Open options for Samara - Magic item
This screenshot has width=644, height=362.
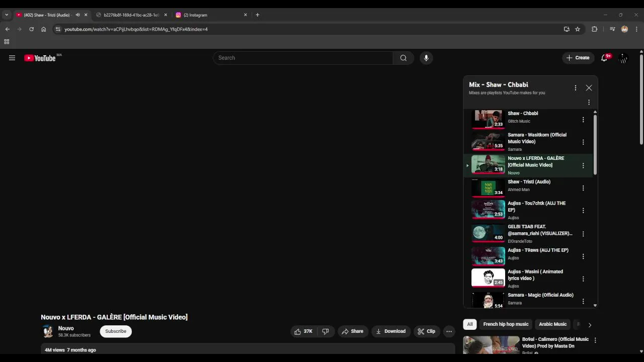coord(583,301)
